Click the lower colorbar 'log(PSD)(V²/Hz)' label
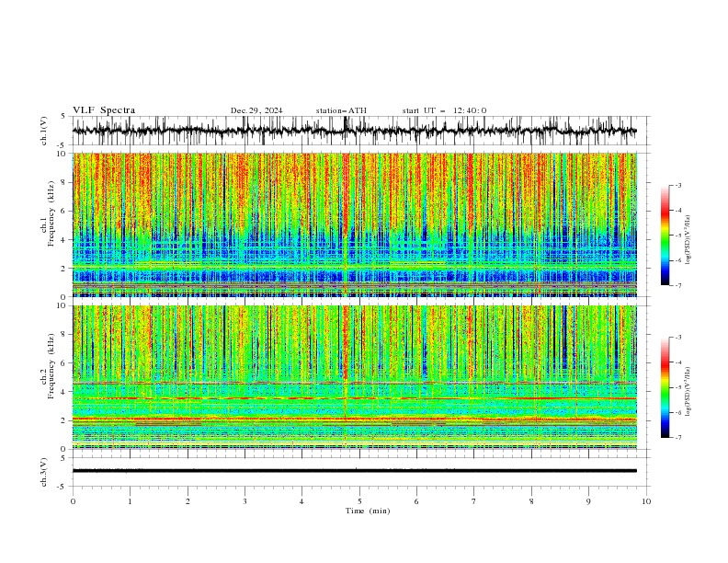 tap(688, 391)
